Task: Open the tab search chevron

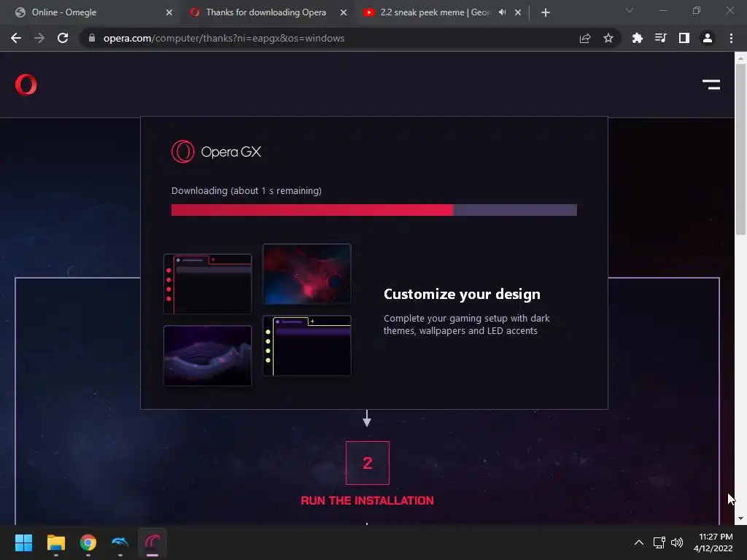Action: point(630,10)
